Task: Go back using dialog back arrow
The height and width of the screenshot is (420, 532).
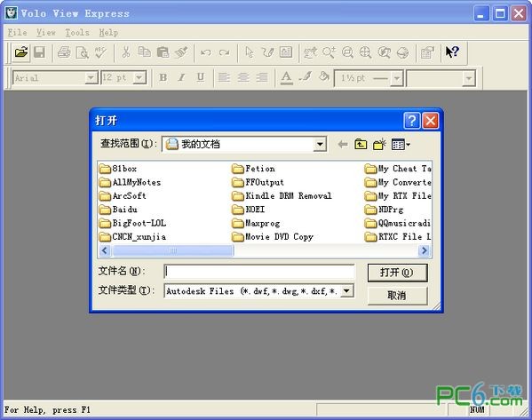Action: click(x=343, y=145)
